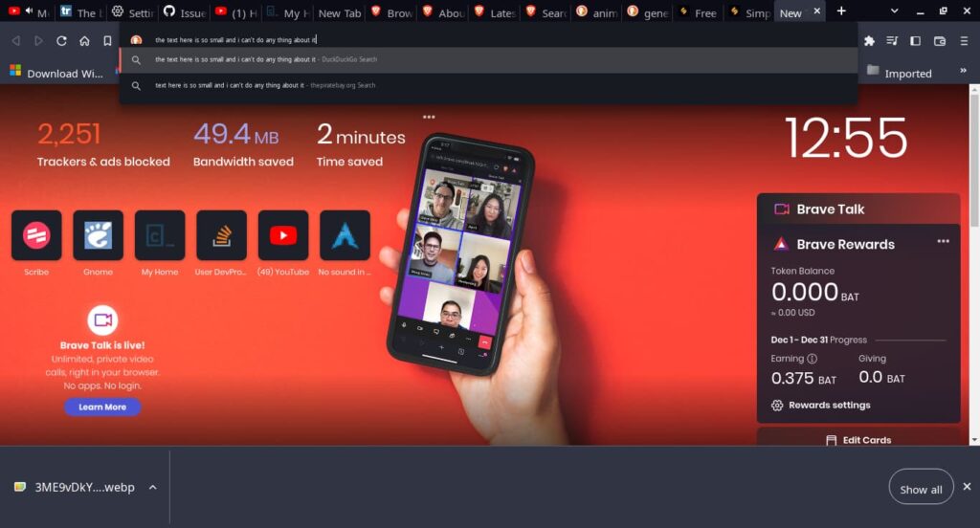Click the 0.000 BAT token balance
Screen dimensions: 980x528
815,293
